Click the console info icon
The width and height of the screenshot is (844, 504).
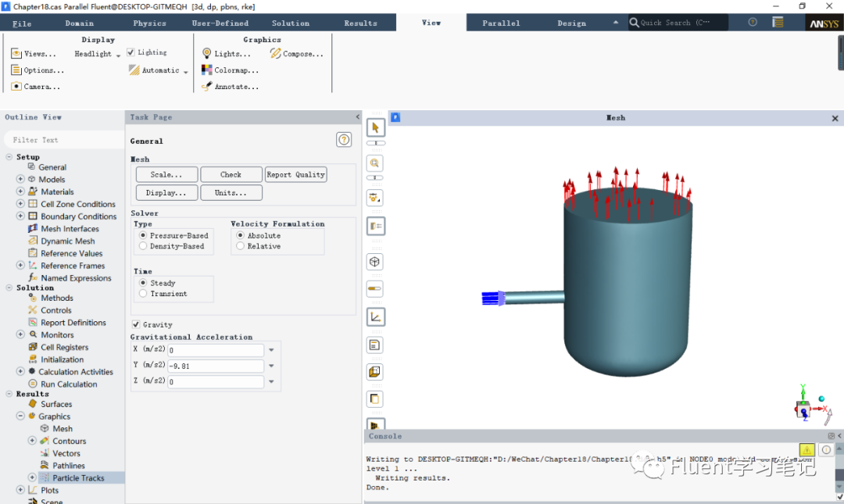click(826, 449)
